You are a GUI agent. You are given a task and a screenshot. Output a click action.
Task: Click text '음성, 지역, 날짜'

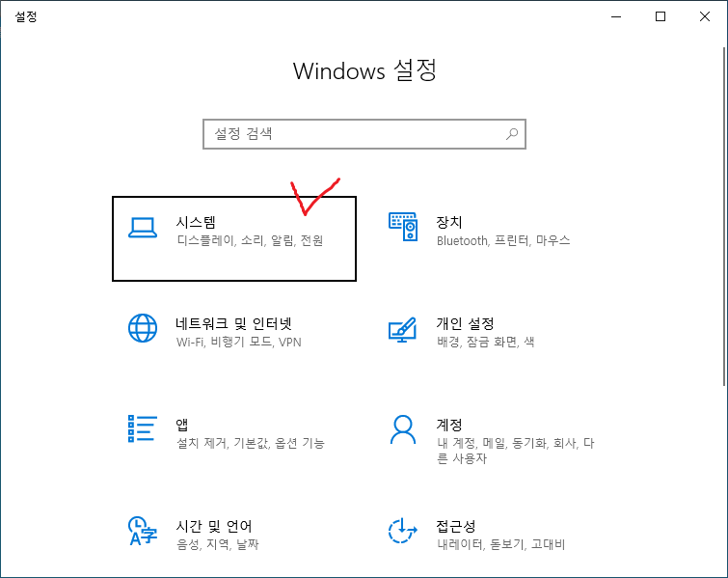(x=218, y=544)
